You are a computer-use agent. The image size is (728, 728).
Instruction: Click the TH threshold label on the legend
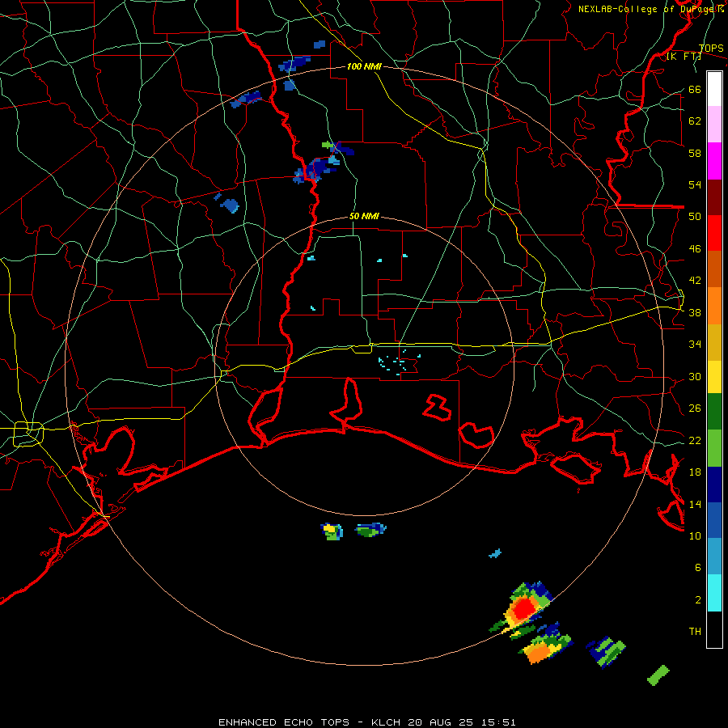(x=695, y=632)
